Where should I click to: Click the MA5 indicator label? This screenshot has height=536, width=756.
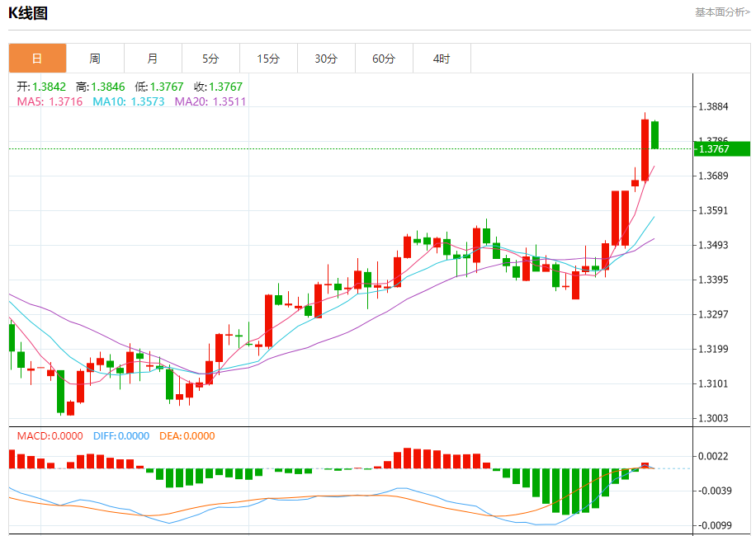pos(50,101)
